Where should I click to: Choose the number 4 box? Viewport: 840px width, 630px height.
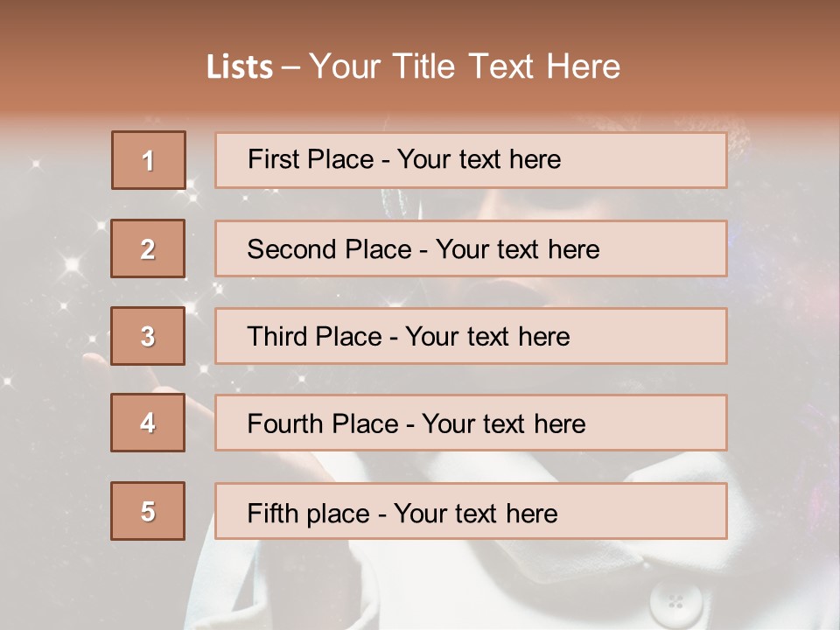[x=148, y=423]
